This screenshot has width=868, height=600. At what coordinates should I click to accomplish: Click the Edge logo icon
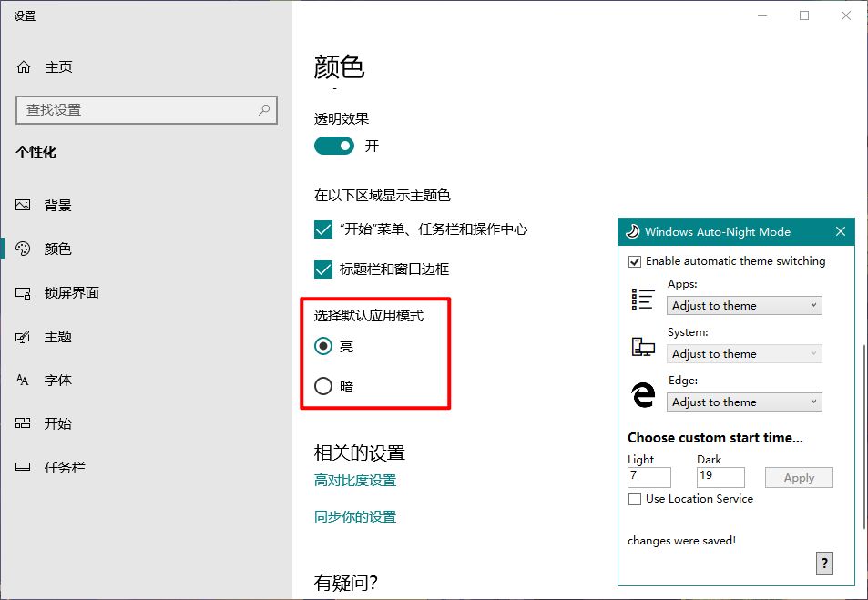(x=643, y=394)
